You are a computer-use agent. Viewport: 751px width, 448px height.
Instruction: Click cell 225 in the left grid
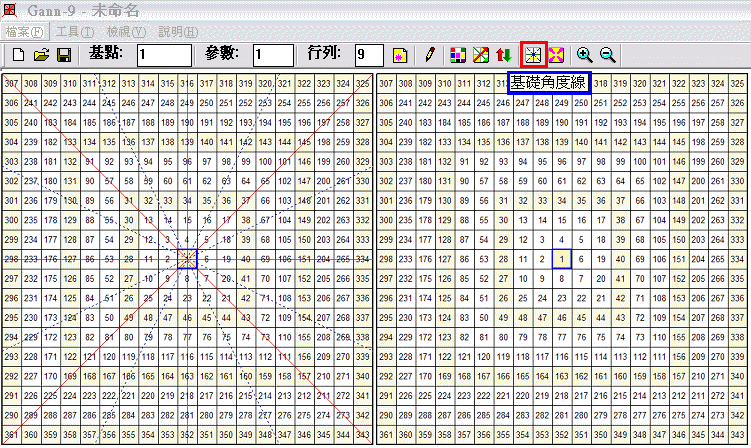tap(50, 396)
